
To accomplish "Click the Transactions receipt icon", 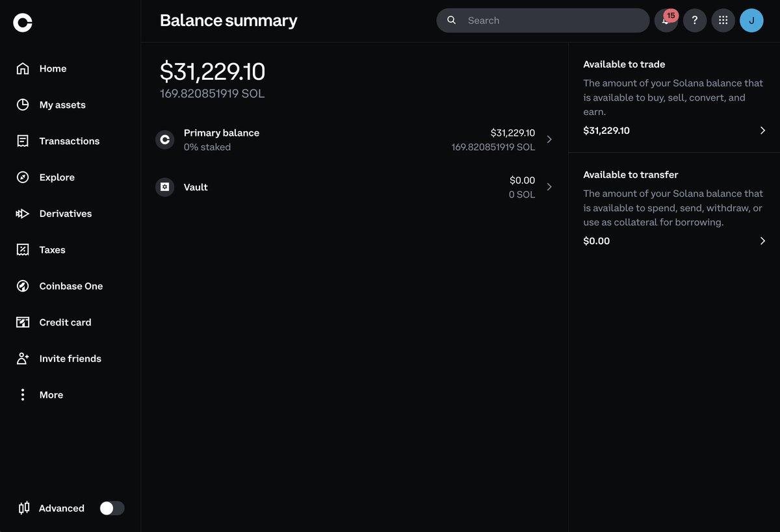I will point(23,141).
